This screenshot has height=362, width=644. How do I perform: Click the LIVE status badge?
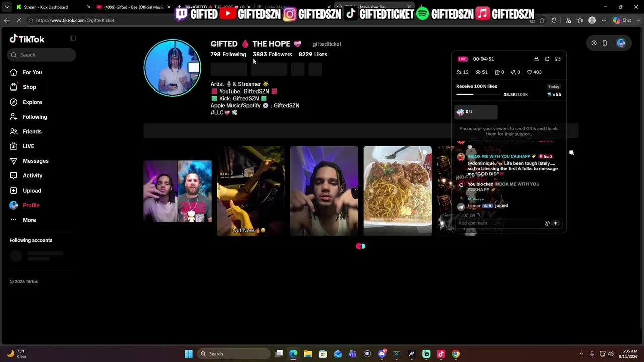(463, 59)
